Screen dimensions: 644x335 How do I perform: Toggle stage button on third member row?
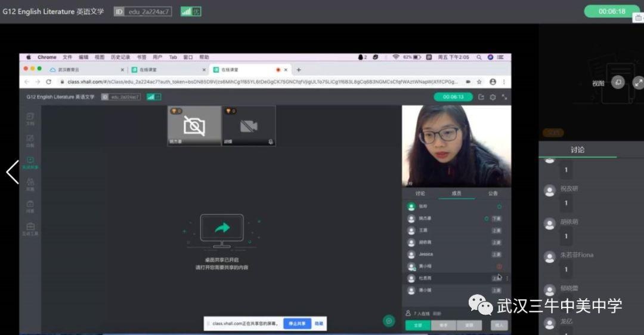tap(497, 230)
